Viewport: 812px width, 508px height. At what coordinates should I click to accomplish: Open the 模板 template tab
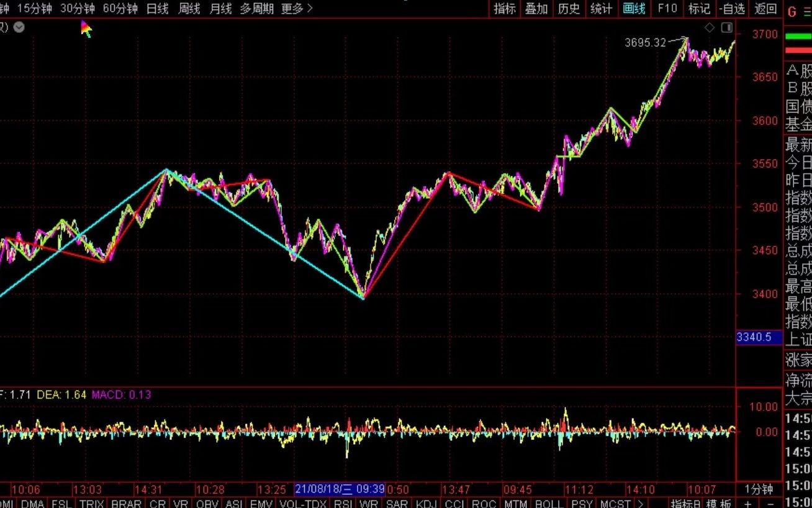[719, 504]
